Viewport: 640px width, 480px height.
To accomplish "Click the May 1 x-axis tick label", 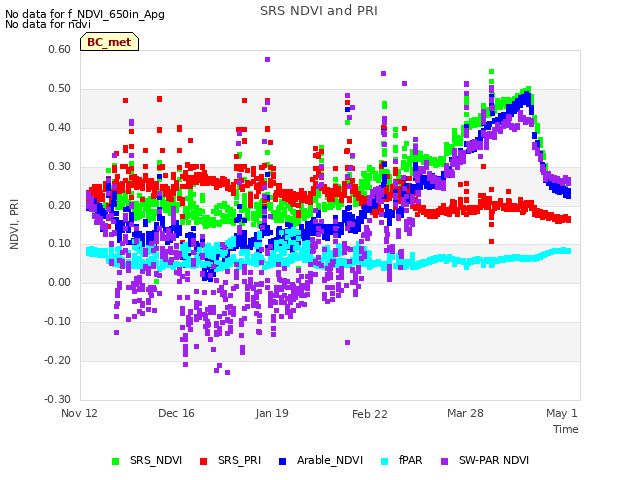I will click(562, 413).
